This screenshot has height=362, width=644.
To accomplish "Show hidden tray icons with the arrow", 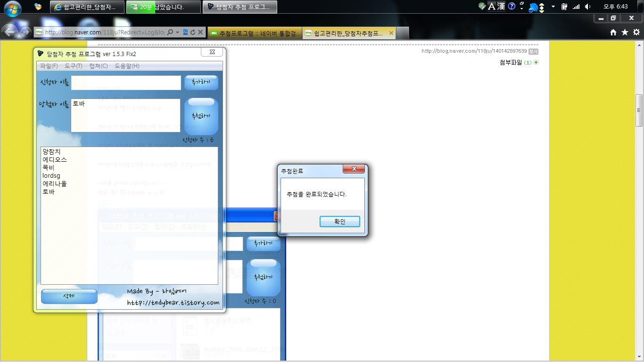I will click(x=553, y=7).
